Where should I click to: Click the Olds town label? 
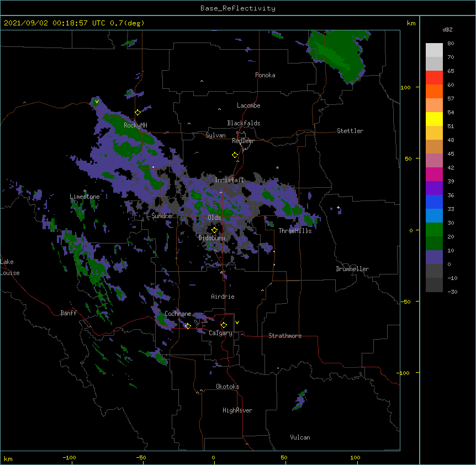click(214, 218)
